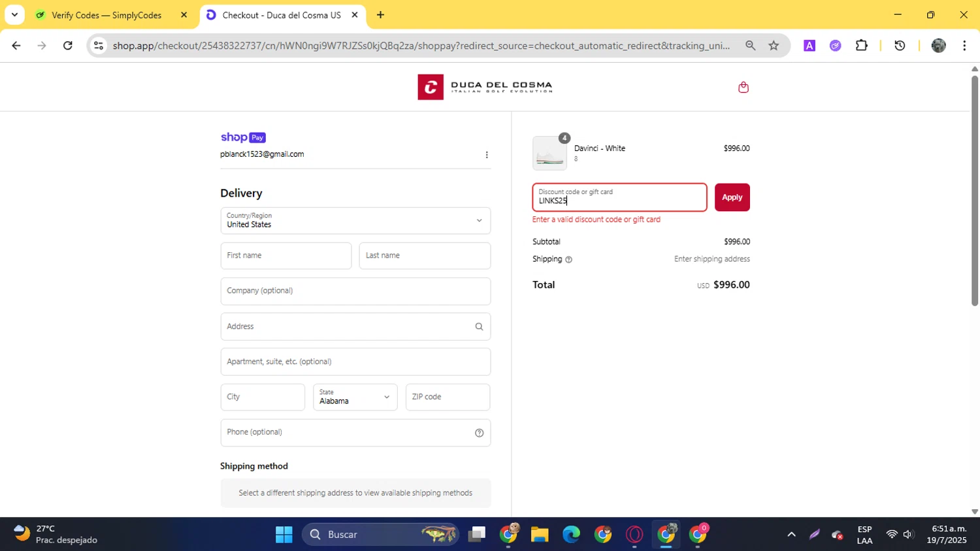This screenshot has height=551, width=980.
Task: Switch the ESP LAA keyboard language
Action: tap(864, 535)
